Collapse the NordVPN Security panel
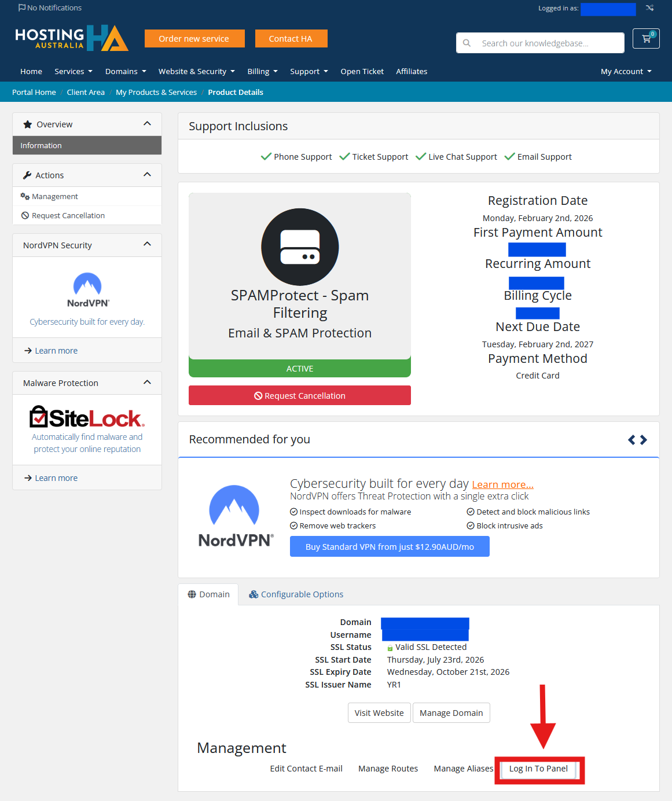 147,244
